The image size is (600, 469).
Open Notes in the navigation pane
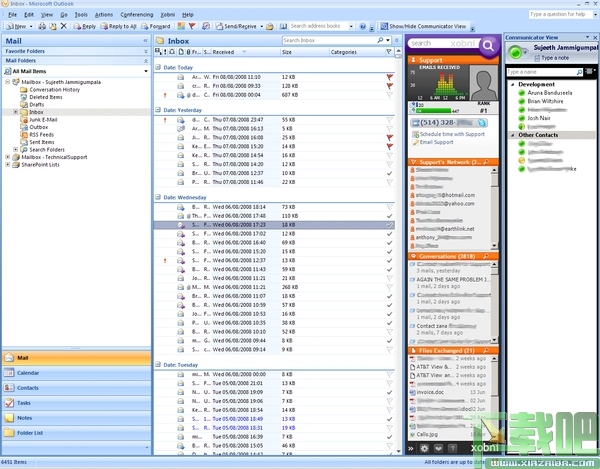click(x=77, y=418)
